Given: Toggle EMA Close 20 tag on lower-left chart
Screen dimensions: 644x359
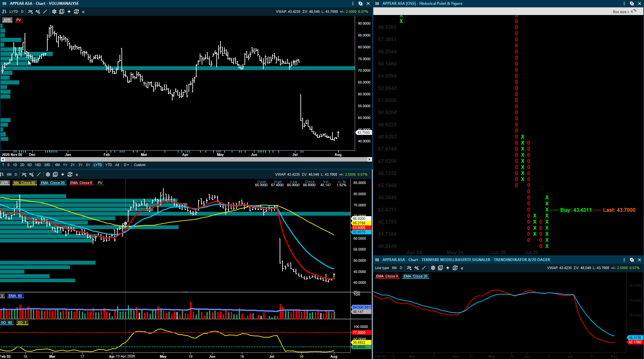Looking at the screenshot, I should (x=53, y=183).
